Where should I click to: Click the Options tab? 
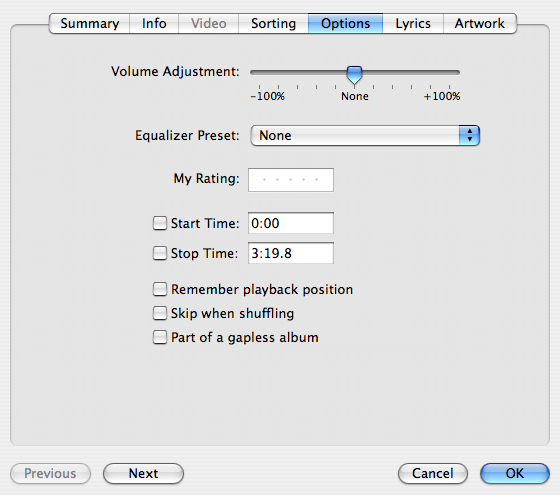[x=345, y=24]
